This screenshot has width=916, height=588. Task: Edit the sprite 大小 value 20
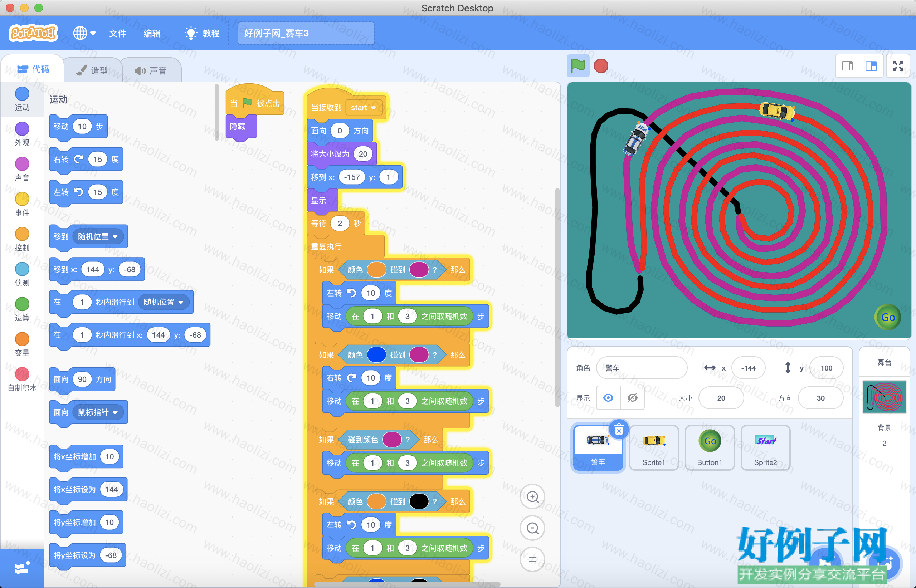coord(721,398)
